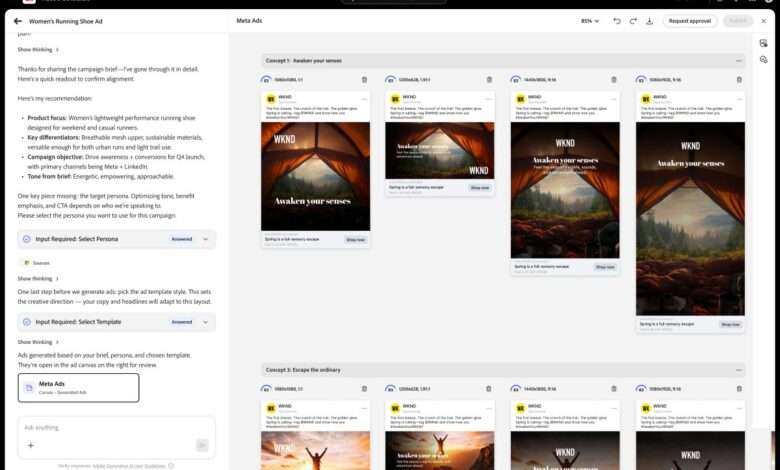Click Shop now on the 1200x628 ad
The image size is (780, 470).
click(479, 187)
